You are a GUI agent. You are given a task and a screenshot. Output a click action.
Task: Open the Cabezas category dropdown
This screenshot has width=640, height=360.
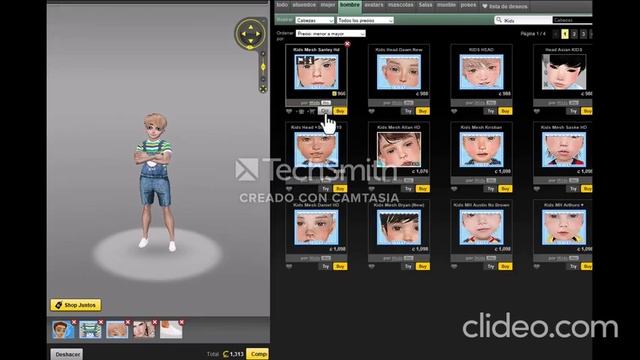(315, 20)
